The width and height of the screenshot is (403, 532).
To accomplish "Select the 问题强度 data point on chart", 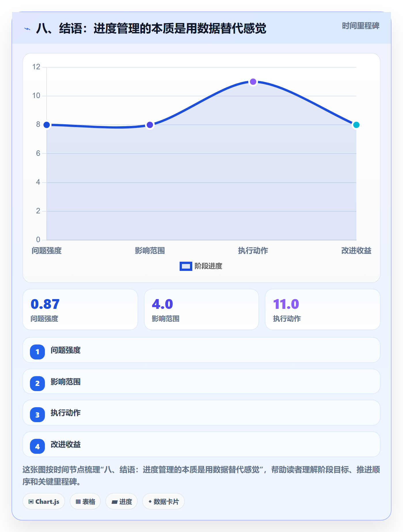I will 47,125.
